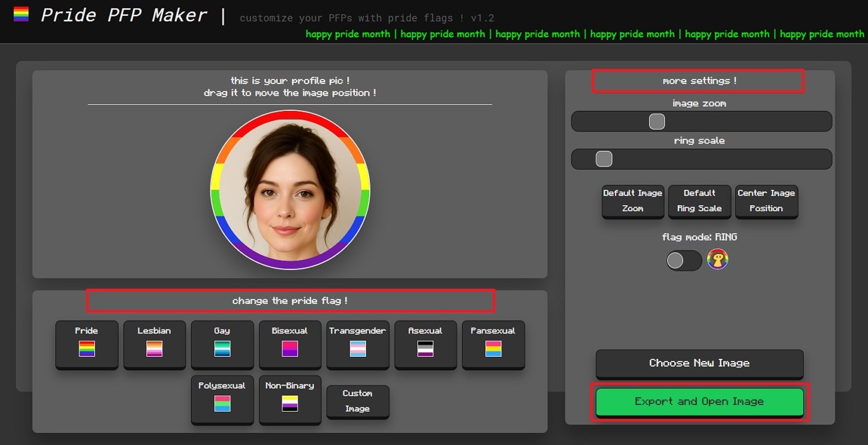Click the image zoom slider handle

[x=657, y=122]
